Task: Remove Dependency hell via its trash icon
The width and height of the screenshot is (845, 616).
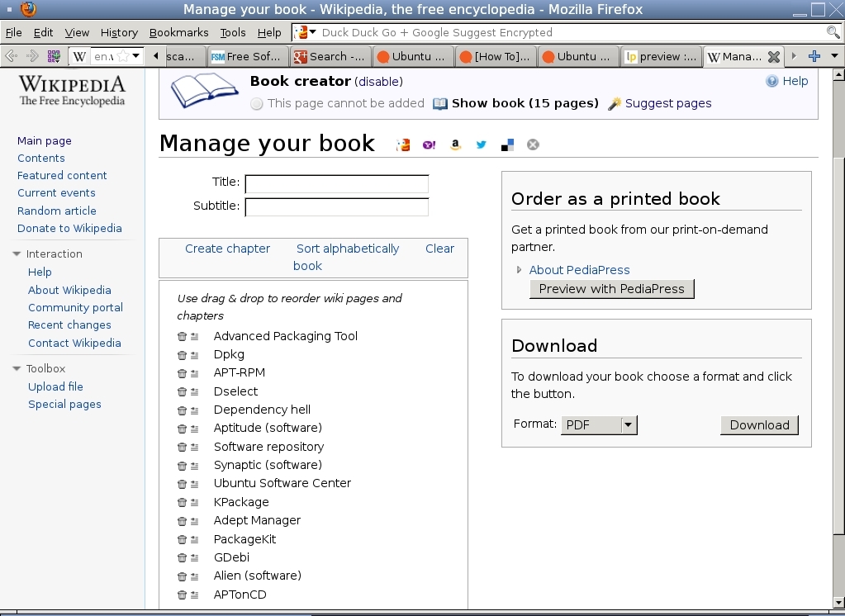Action: click(x=182, y=410)
